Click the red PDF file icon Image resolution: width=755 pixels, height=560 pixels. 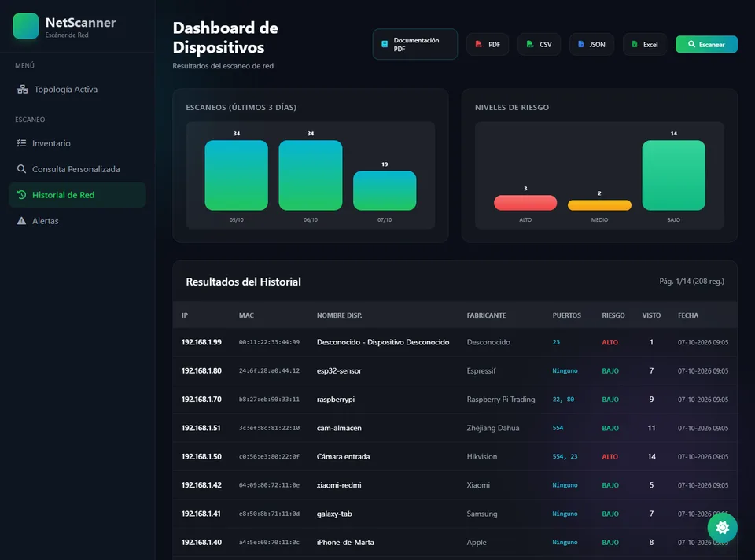click(x=479, y=44)
